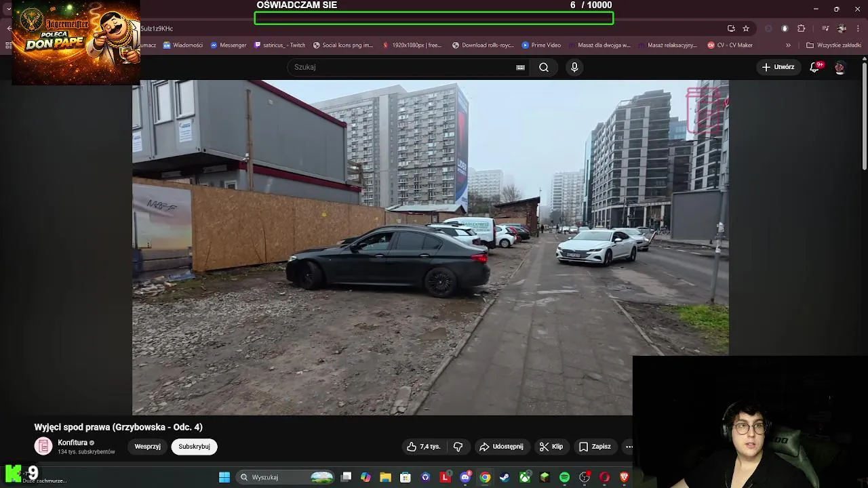The image size is (868, 488).
Task: Open Microsoft Store from the taskbar
Action: pos(406,477)
